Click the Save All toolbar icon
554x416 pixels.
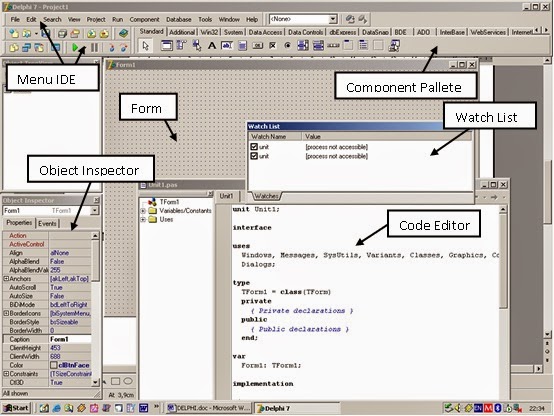tap(62, 34)
